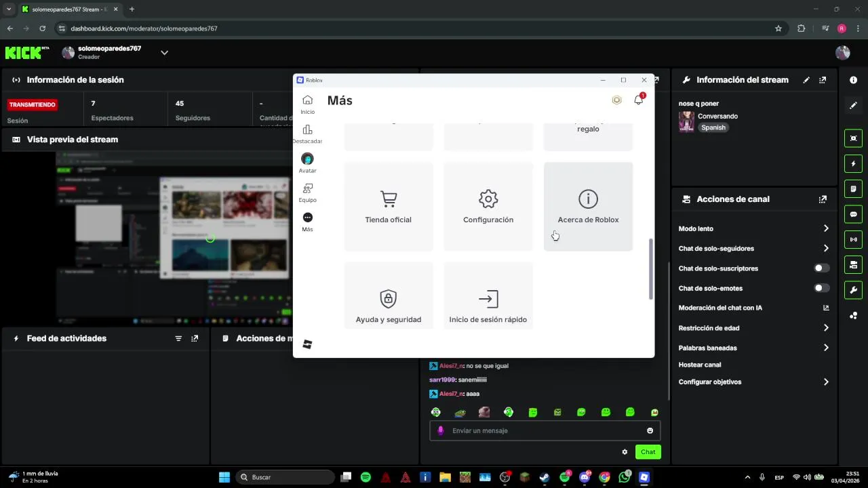Open WhatsApp from the taskbar
The height and width of the screenshot is (488, 868).
(x=625, y=477)
